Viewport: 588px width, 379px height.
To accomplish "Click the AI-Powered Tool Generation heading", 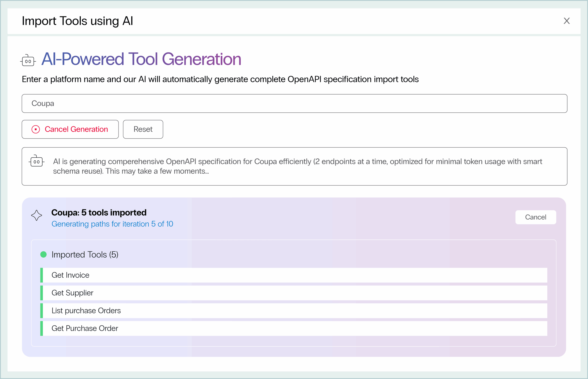I will click(x=141, y=59).
